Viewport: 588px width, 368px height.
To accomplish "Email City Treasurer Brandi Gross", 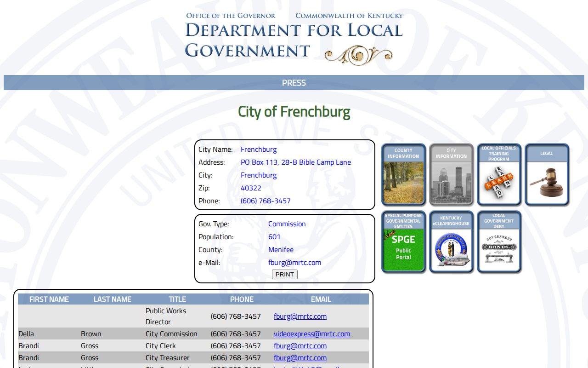I will click(300, 358).
